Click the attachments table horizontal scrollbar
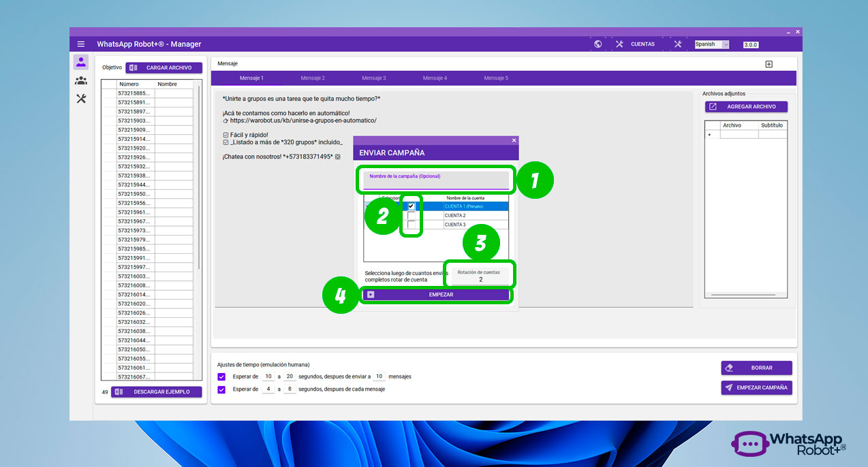This screenshot has height=467, width=868. click(x=745, y=295)
